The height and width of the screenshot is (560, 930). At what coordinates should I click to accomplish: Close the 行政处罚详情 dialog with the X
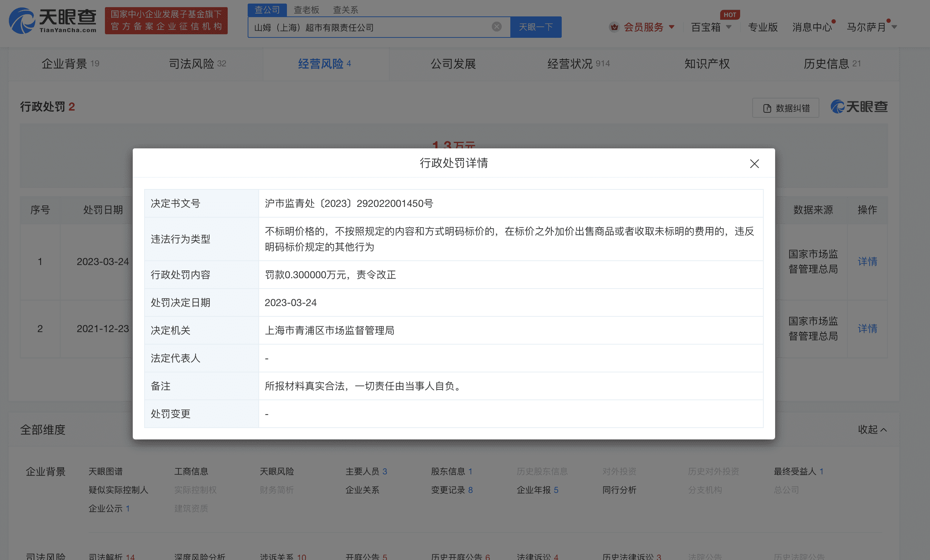[754, 163]
